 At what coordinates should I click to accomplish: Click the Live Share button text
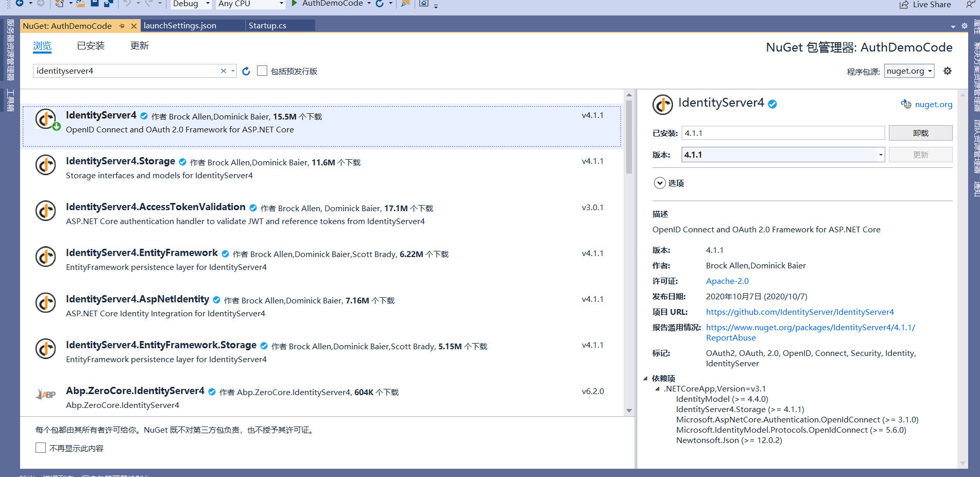click(932, 5)
